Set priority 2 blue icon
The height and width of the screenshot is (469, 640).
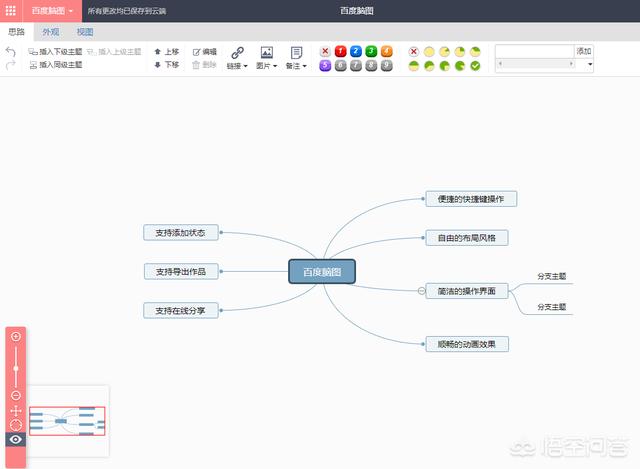356,51
